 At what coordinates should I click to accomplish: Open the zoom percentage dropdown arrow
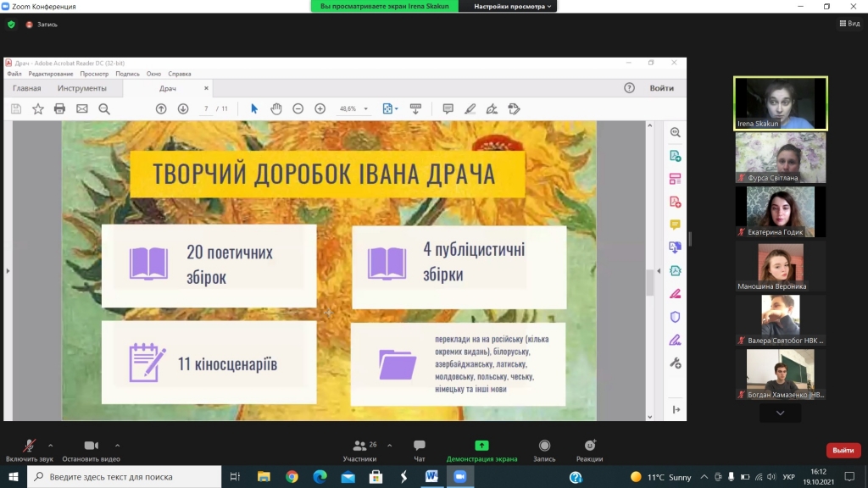click(x=366, y=109)
